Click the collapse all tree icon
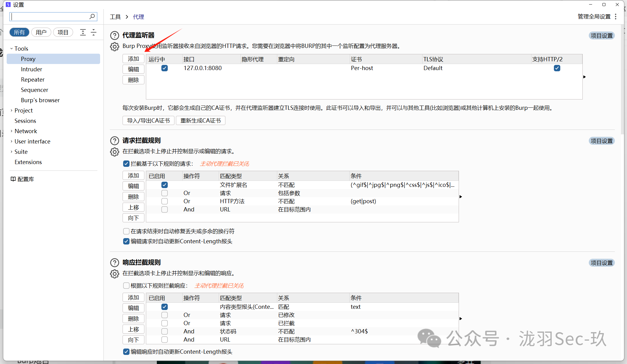The width and height of the screenshot is (627, 364). point(94,32)
